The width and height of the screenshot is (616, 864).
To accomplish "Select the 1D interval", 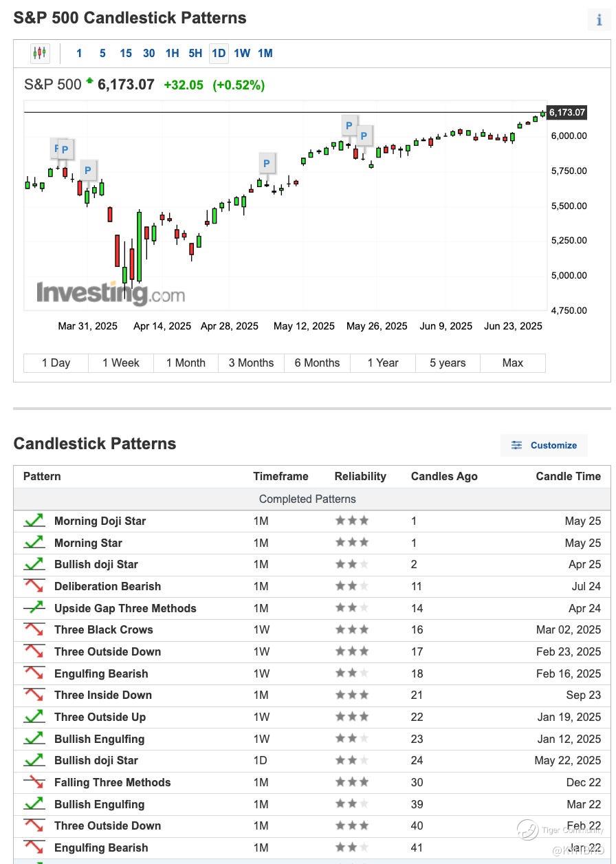I will [x=219, y=53].
